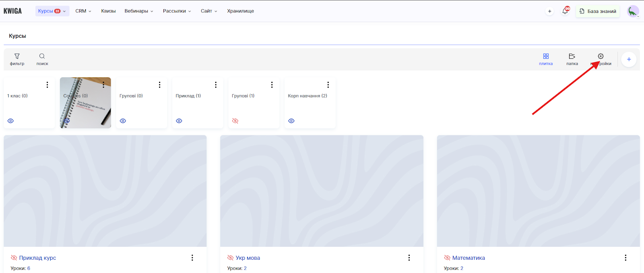Image resolution: width=644 pixels, height=273 pixels.
Task: Expand the CRM dropdown menu
Action: [x=83, y=11]
